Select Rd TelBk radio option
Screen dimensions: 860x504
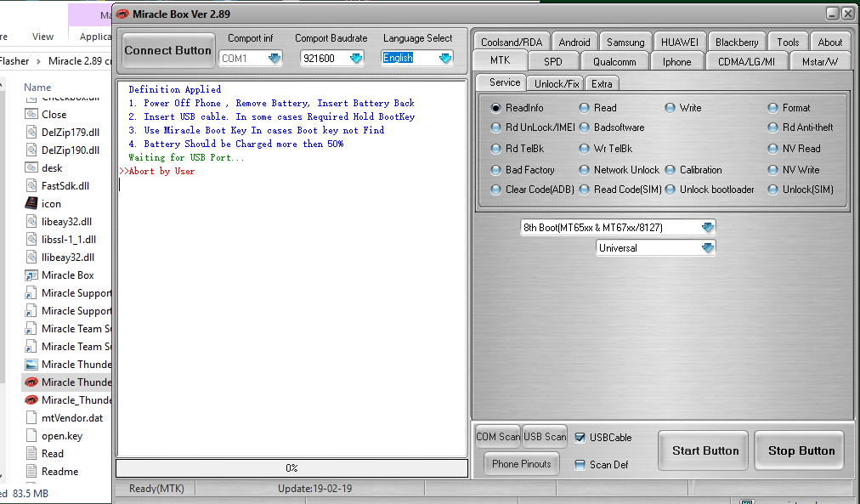[495, 149]
